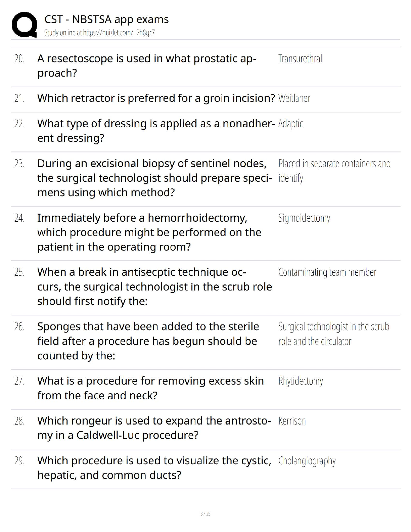Click the answer about separate containers
The image size is (411, 532).
[x=334, y=170]
